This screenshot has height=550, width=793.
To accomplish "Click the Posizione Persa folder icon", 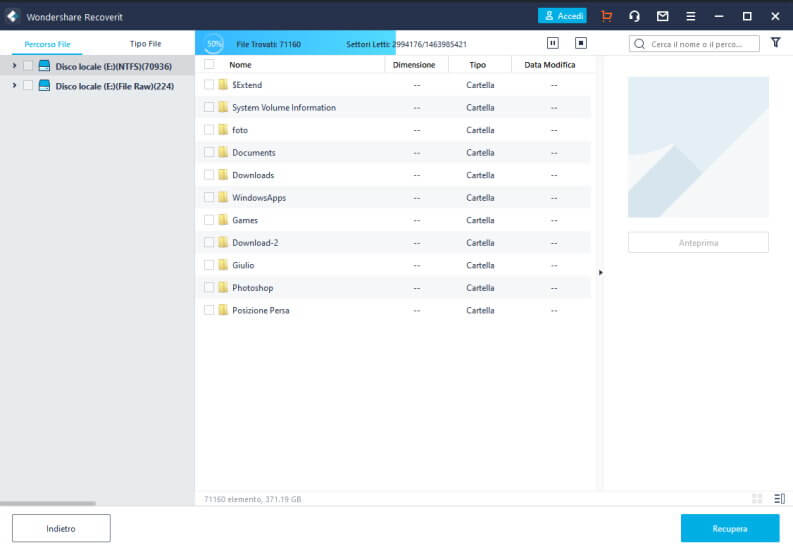I will (x=223, y=310).
